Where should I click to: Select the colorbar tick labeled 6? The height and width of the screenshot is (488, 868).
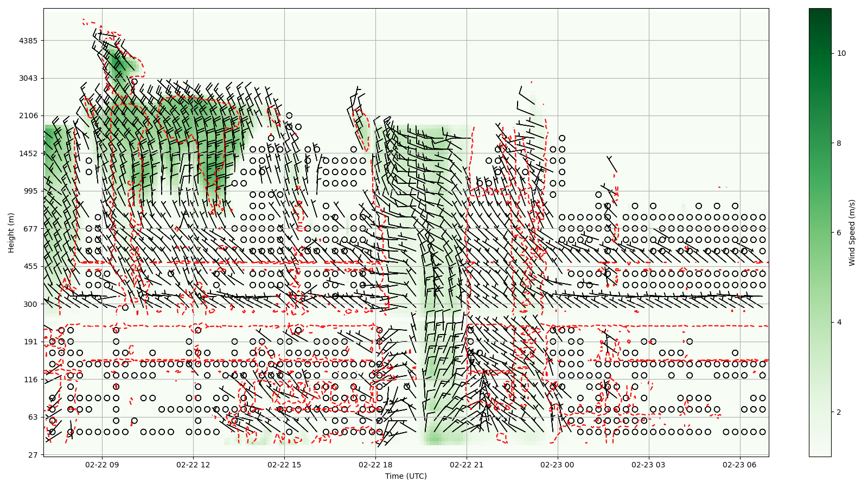839,233
